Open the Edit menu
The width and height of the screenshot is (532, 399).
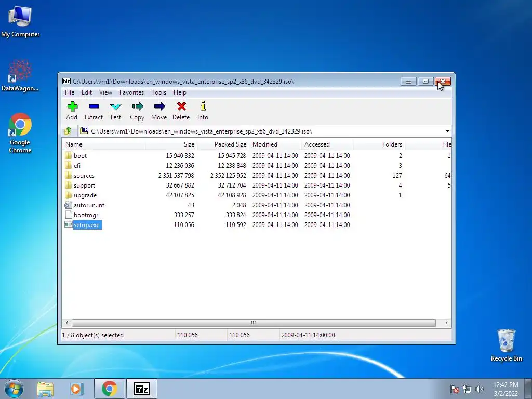[87, 92]
